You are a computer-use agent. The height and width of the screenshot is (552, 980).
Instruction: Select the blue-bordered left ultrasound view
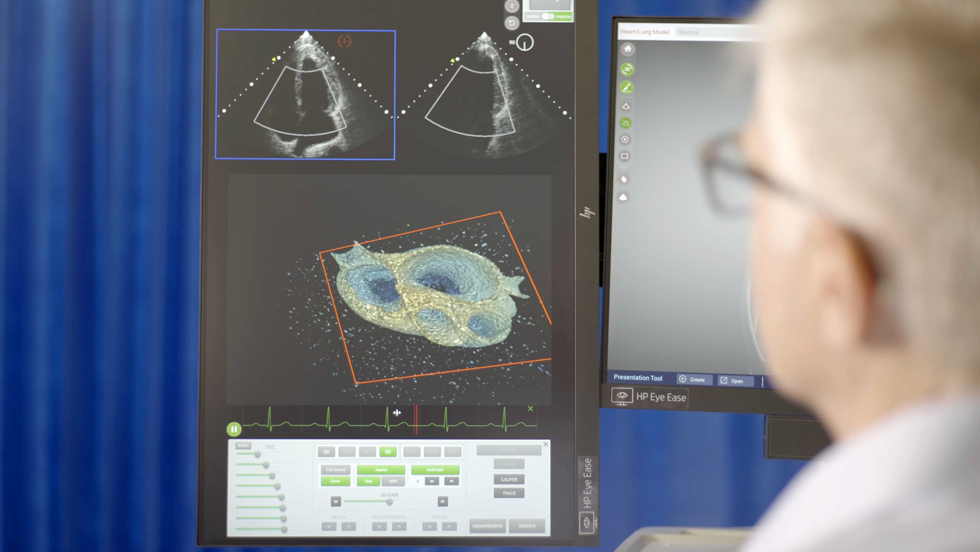tap(305, 95)
